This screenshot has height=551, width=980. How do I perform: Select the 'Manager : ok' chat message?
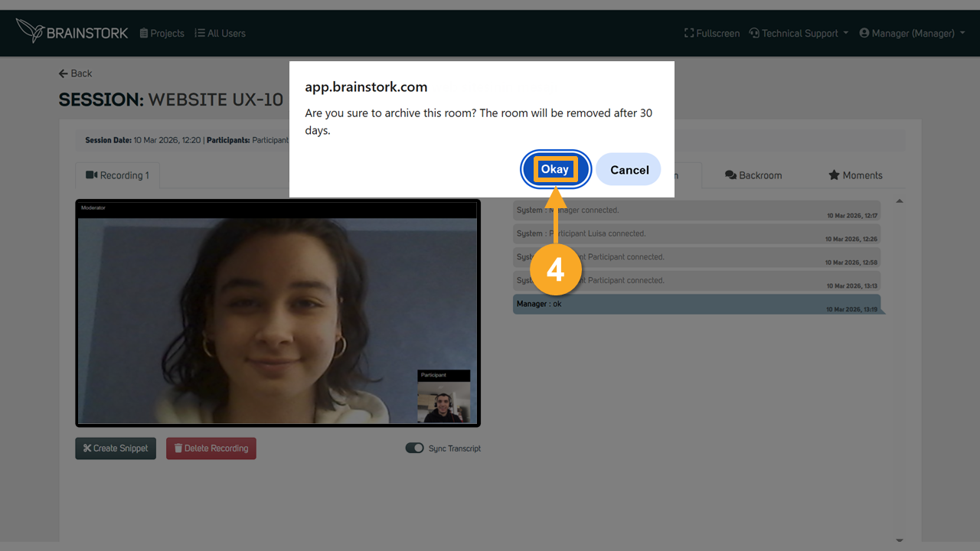point(697,304)
